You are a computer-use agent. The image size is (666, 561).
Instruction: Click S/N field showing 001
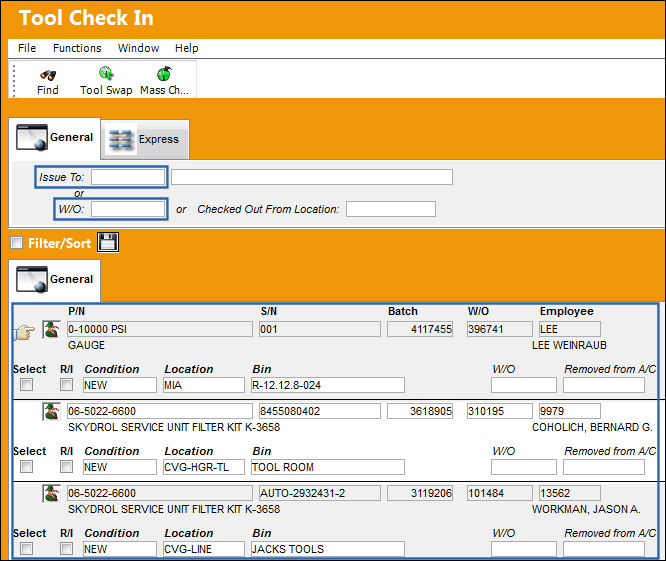pos(320,329)
